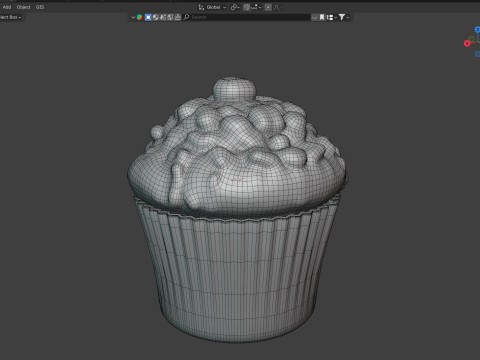Viewport: 480px width, 360px height.
Task: Open the Select Box tool dropdown
Action: [x=11, y=17]
